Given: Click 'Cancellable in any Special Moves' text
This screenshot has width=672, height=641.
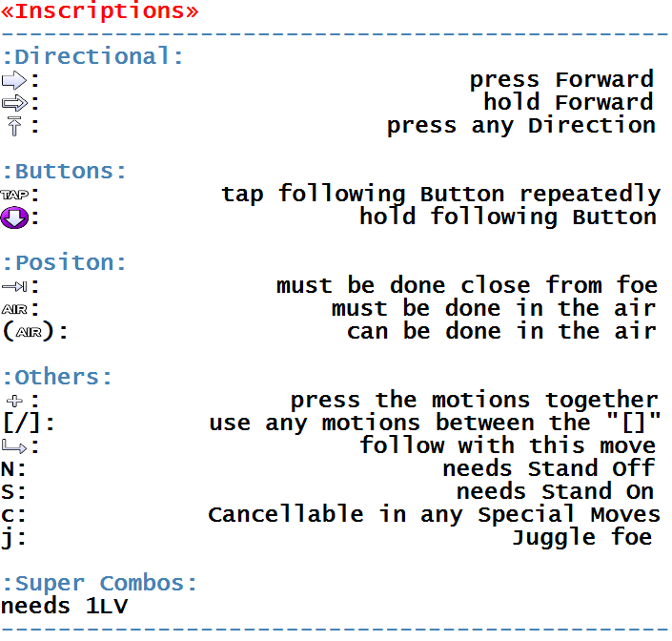Looking at the screenshot, I should (434, 514).
